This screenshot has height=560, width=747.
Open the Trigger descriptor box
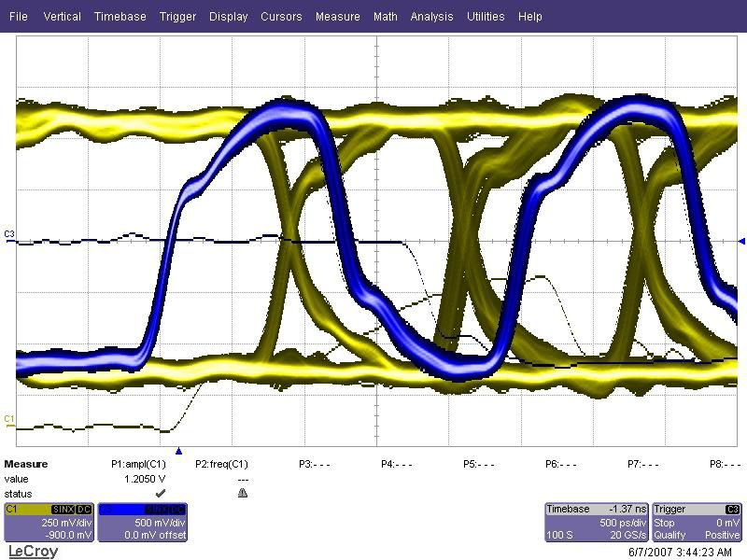pyautogui.click(x=697, y=522)
